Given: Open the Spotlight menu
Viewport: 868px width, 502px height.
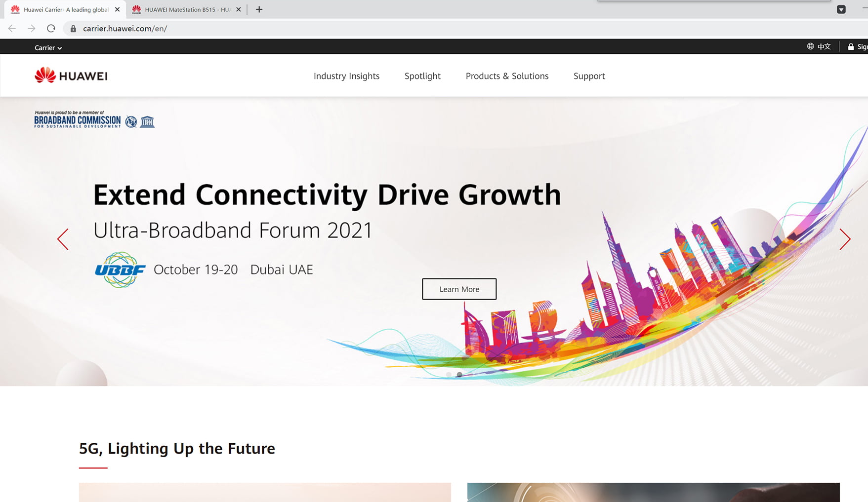Looking at the screenshot, I should 422,76.
